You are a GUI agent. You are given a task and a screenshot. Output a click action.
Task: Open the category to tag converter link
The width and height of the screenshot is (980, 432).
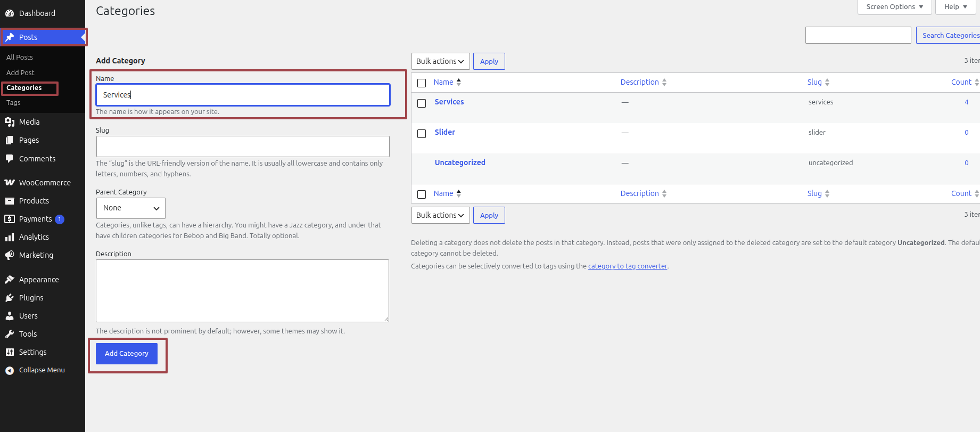628,266
